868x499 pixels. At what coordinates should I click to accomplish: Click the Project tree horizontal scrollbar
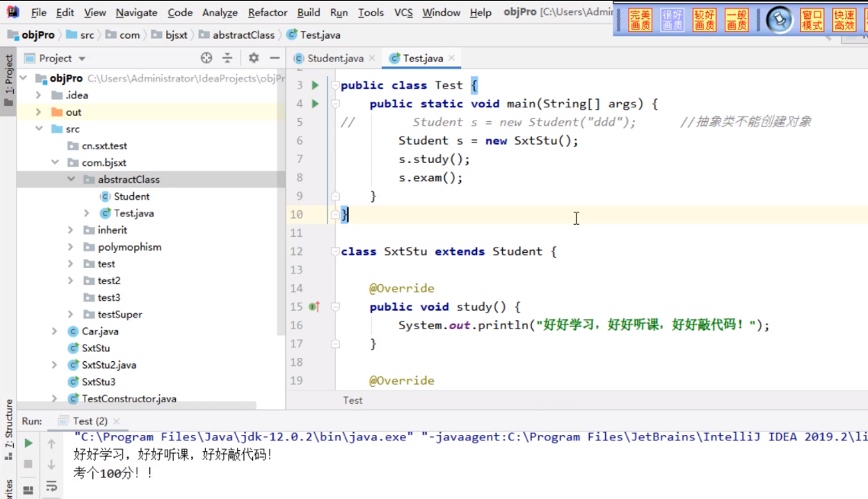point(136,405)
